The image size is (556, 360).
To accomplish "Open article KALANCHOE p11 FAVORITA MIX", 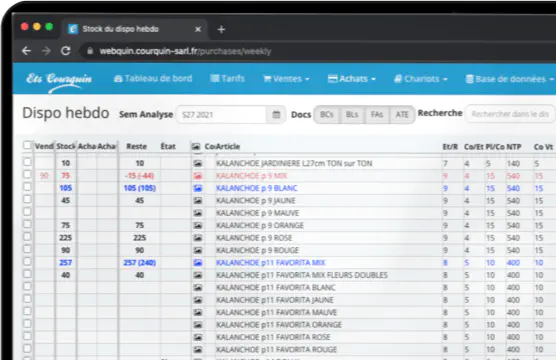I will pyautogui.click(x=271, y=263).
